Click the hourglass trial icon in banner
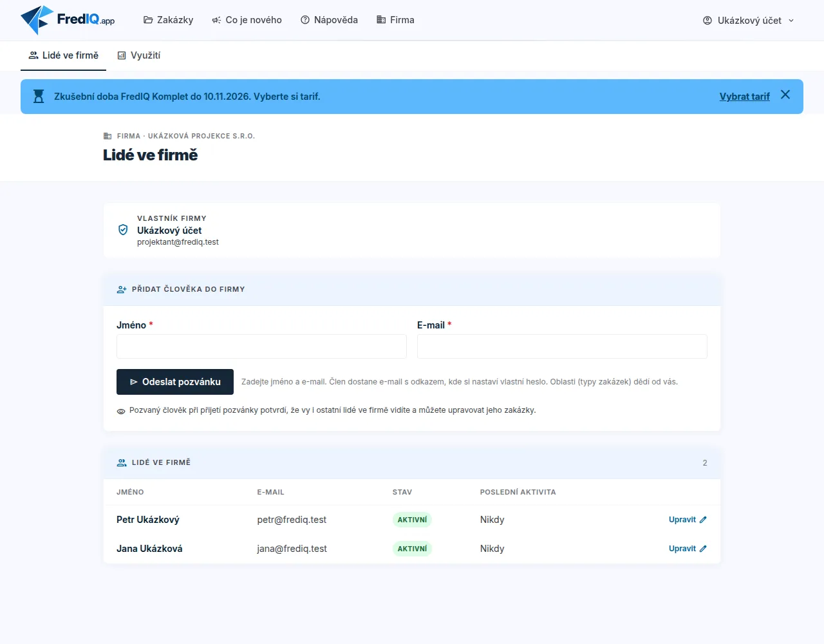 coord(39,97)
